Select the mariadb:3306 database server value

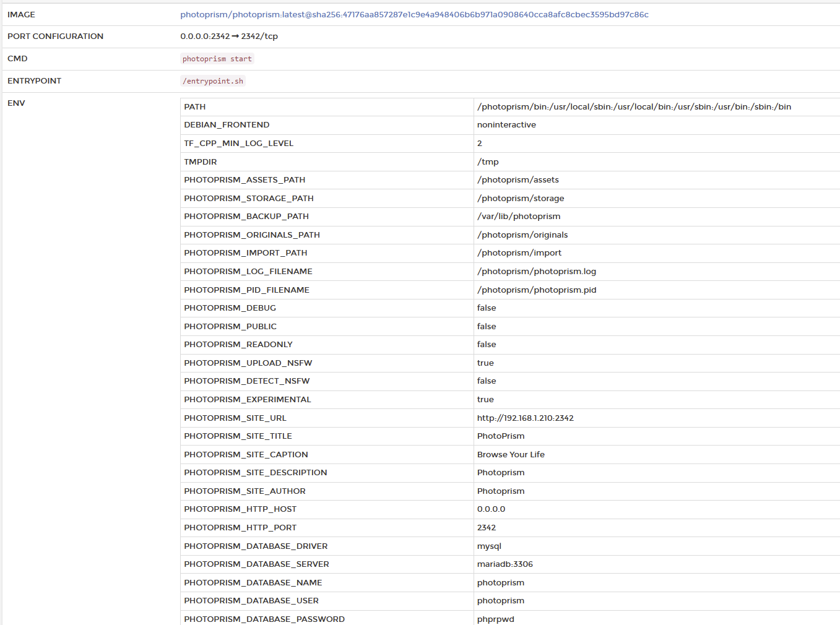[504, 564]
